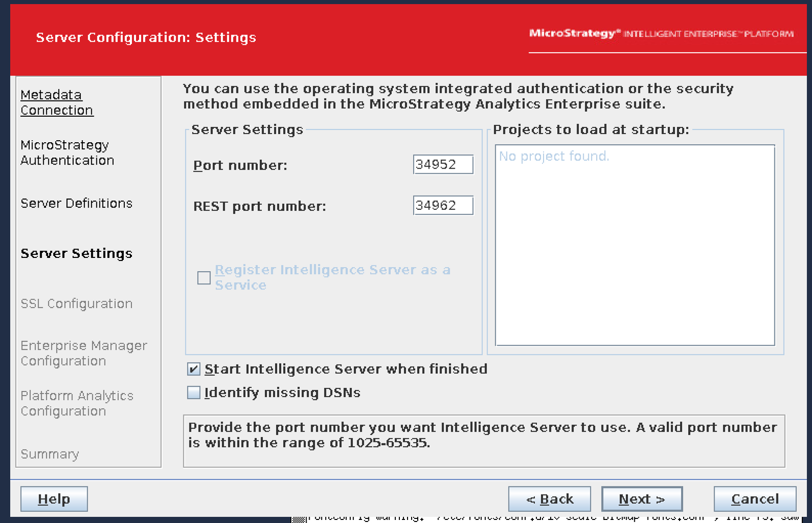
Task: Check Register Intelligence Server as a Service
Action: [204, 278]
